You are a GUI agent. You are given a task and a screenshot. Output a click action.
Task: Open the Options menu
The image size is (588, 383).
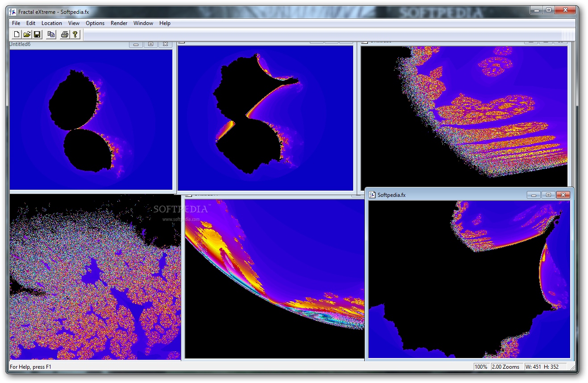tap(95, 23)
